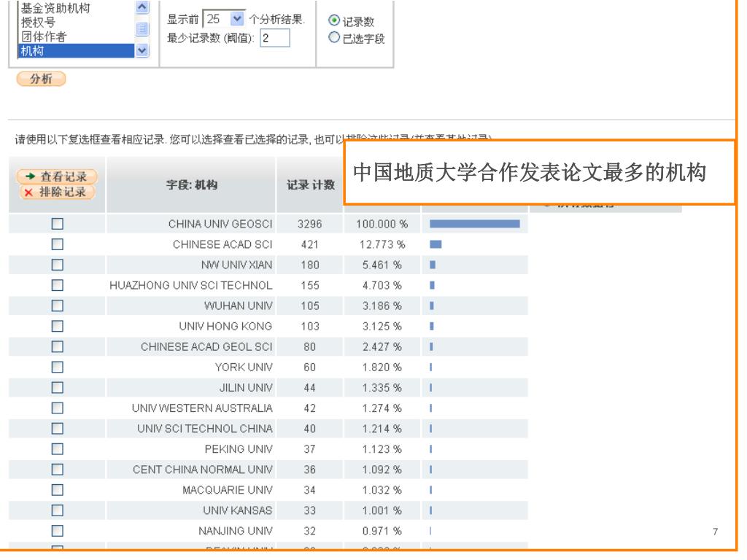Click the PEKING UNIV institution name

pyautogui.click(x=239, y=449)
